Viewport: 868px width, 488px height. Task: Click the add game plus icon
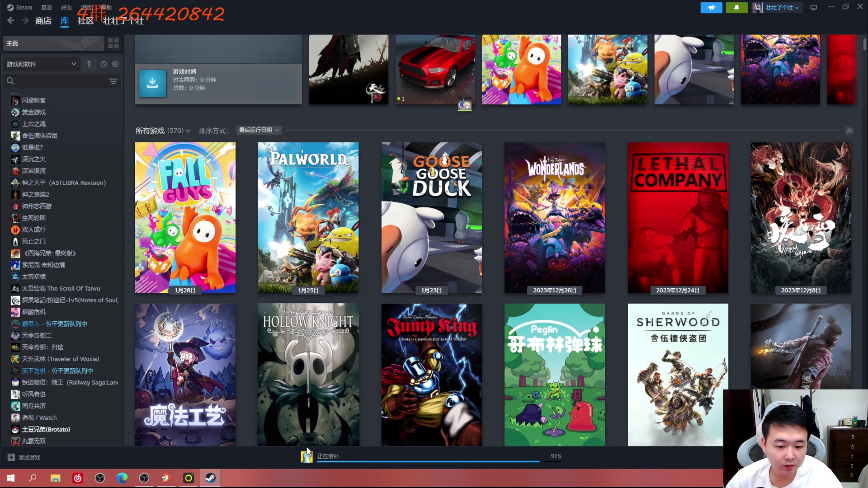[x=11, y=457]
